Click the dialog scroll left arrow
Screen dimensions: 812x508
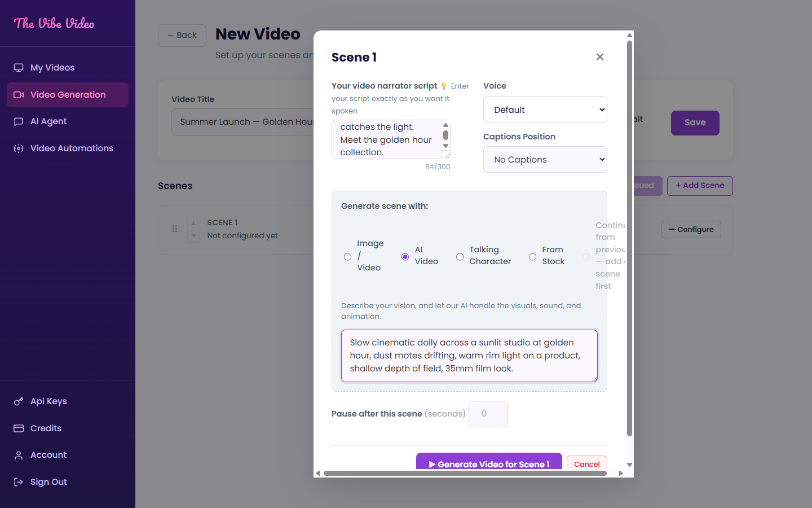tap(318, 474)
